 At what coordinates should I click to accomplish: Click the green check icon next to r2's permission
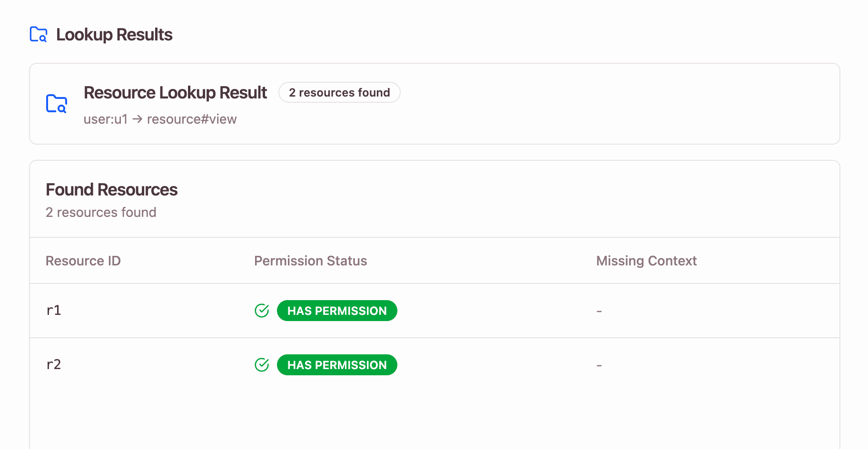pyautogui.click(x=262, y=364)
